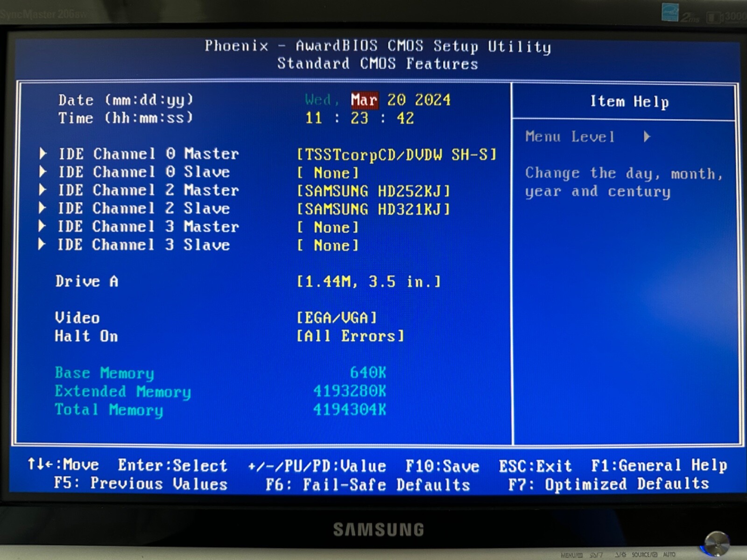Click the Wed weekday text

click(322, 100)
